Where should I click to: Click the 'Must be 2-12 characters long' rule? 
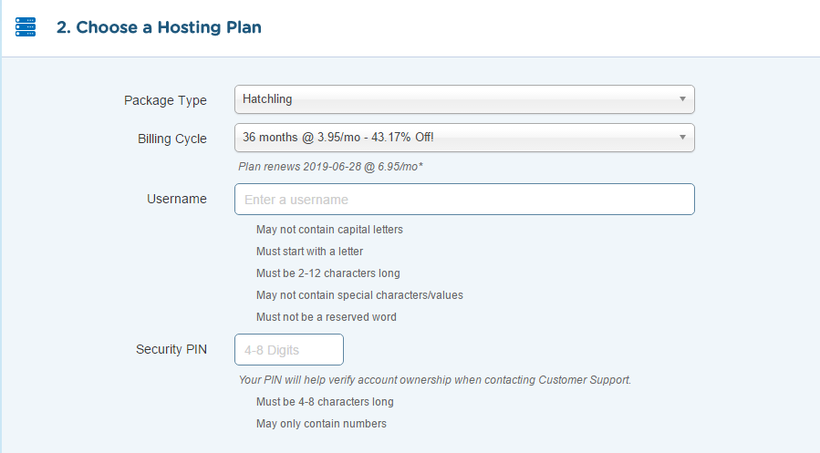[328, 274]
